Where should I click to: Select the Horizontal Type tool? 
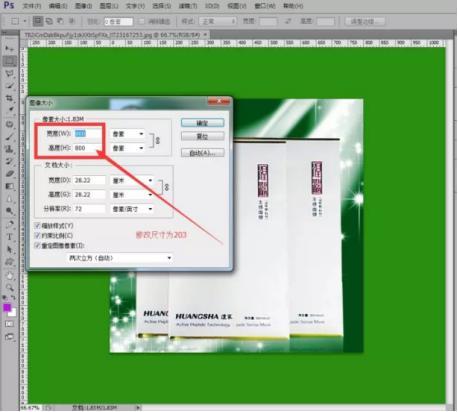[9, 237]
